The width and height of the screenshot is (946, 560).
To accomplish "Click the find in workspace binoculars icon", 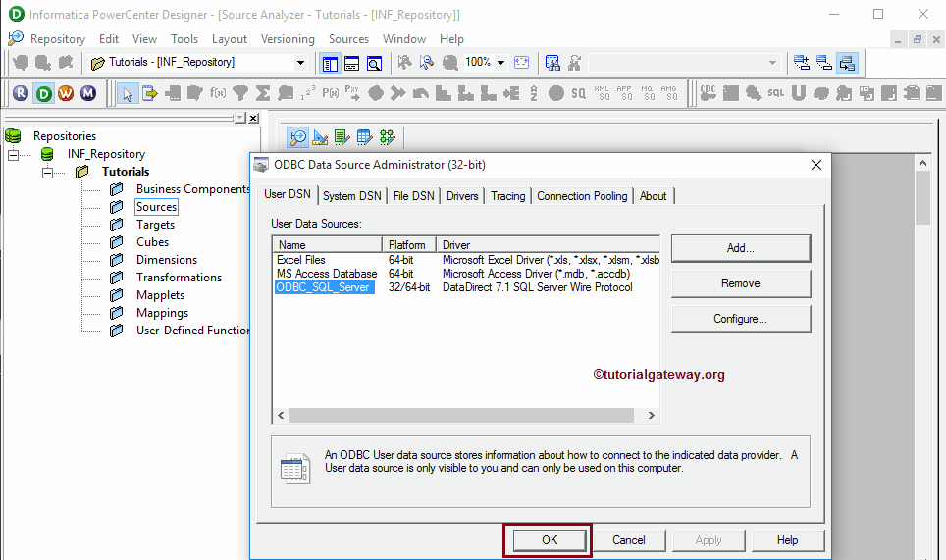I will (552, 63).
